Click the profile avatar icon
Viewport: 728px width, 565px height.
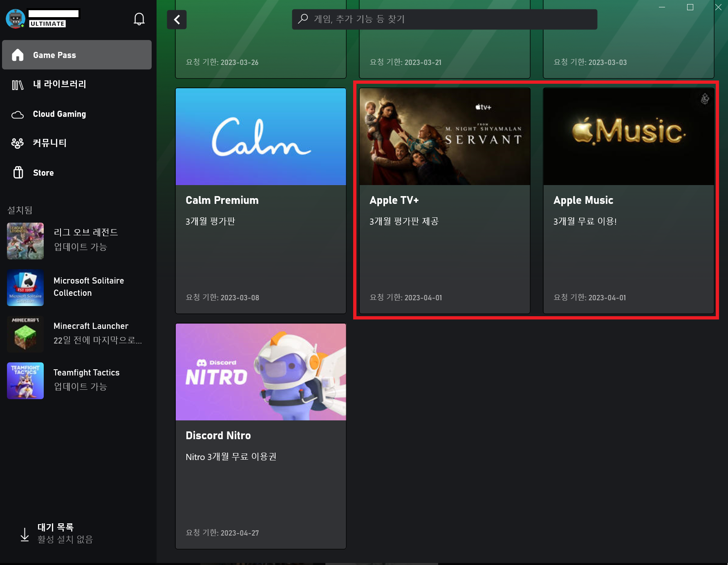pos(16,19)
